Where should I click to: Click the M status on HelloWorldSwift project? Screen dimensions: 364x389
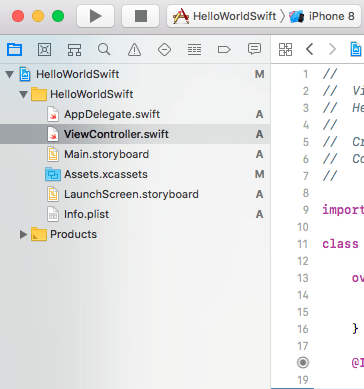pyautogui.click(x=260, y=74)
